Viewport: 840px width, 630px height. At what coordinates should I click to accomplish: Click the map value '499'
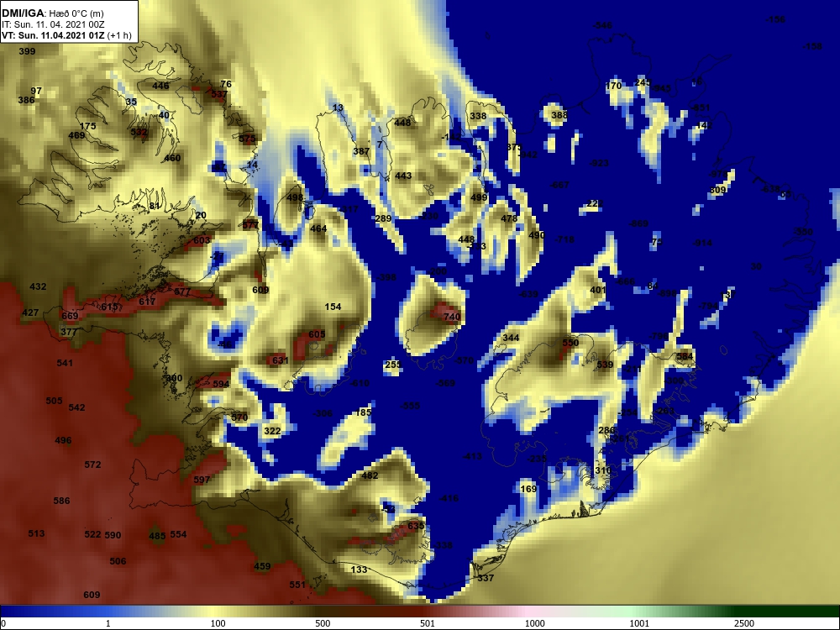pyautogui.click(x=479, y=197)
